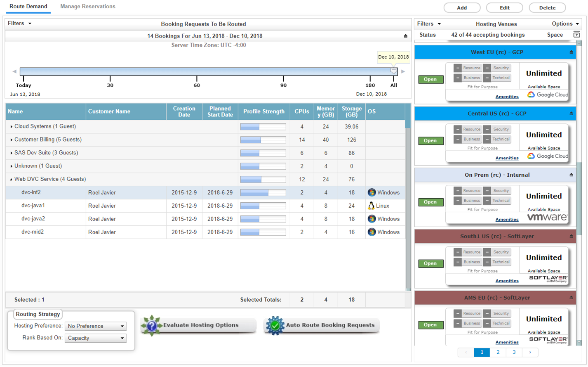588x367 pixels.
Task: Click the Google Cloud logo on Central US card
Action: tap(548, 156)
